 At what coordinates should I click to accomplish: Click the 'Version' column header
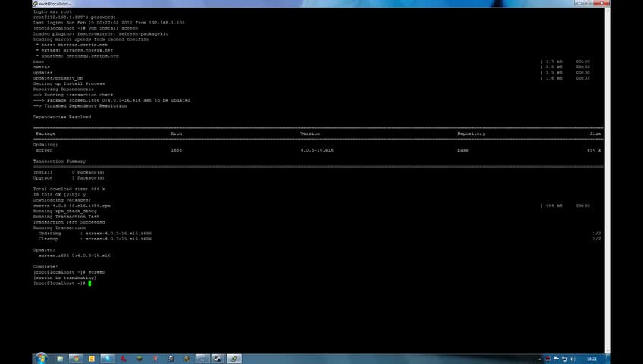[x=310, y=133]
